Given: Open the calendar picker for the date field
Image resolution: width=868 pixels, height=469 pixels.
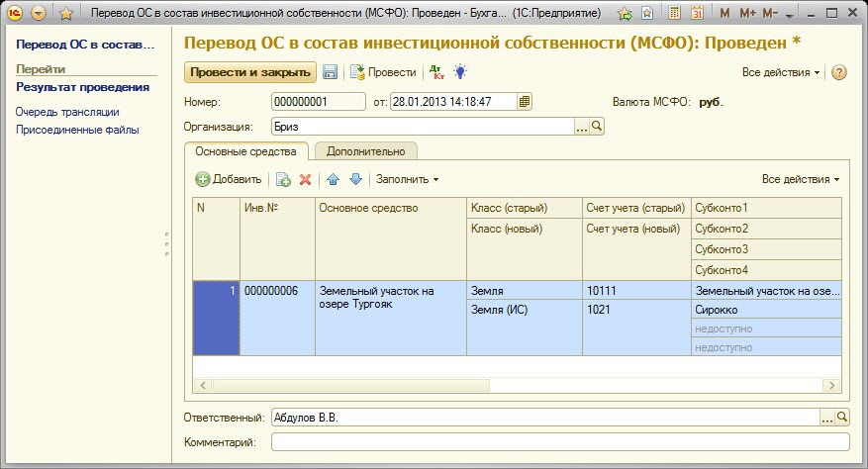Looking at the screenshot, I should pyautogui.click(x=525, y=101).
